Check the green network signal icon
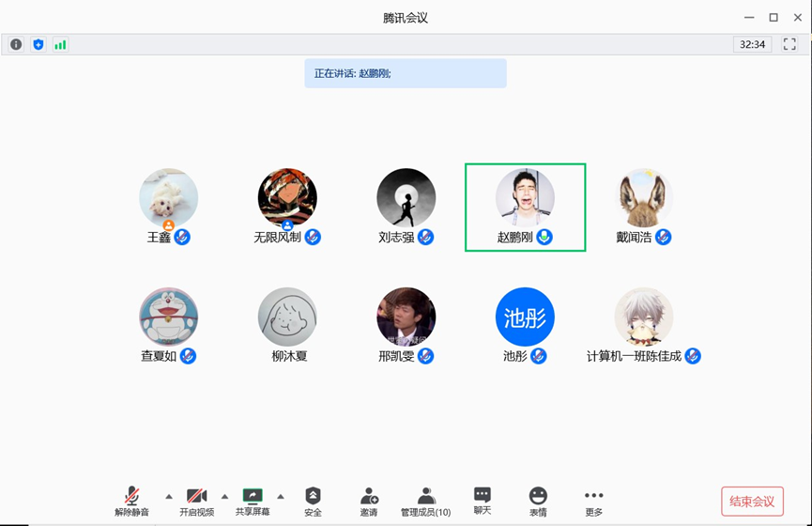 (60, 44)
